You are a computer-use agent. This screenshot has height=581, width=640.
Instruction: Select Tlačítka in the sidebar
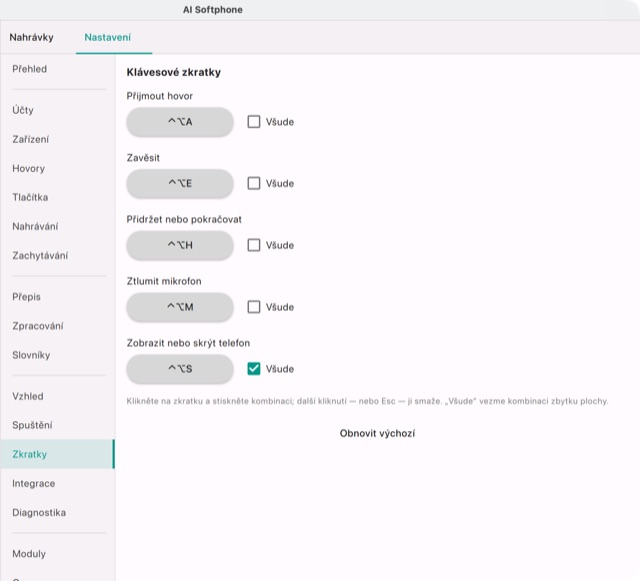30,197
